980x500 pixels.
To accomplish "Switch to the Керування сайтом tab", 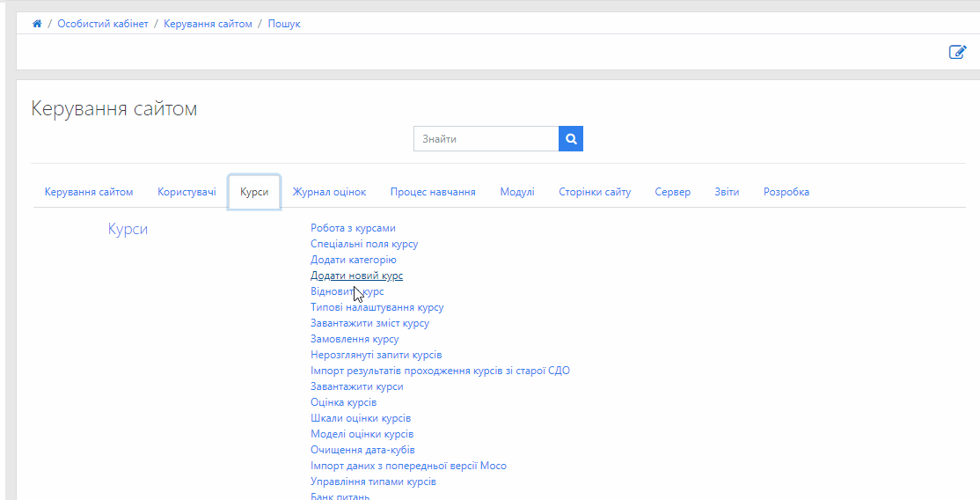I will click(89, 192).
